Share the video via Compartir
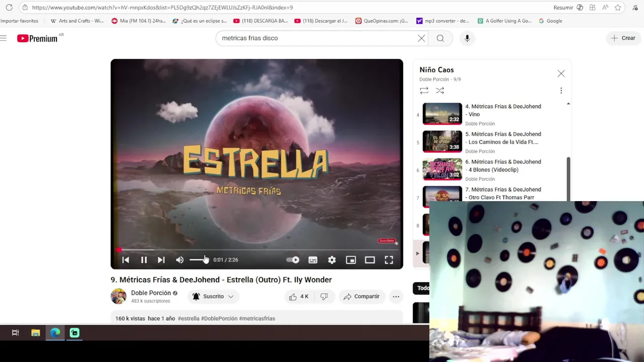This screenshot has height=362, width=644. (x=362, y=297)
